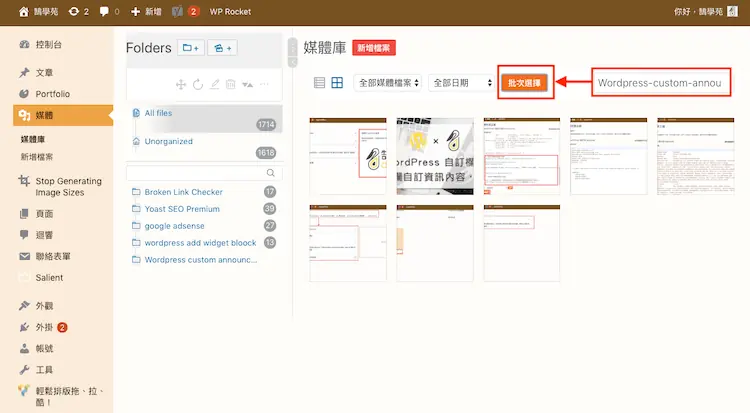Viewport: 750px width, 413px height.
Task: Switch to list view
Action: [x=319, y=83]
